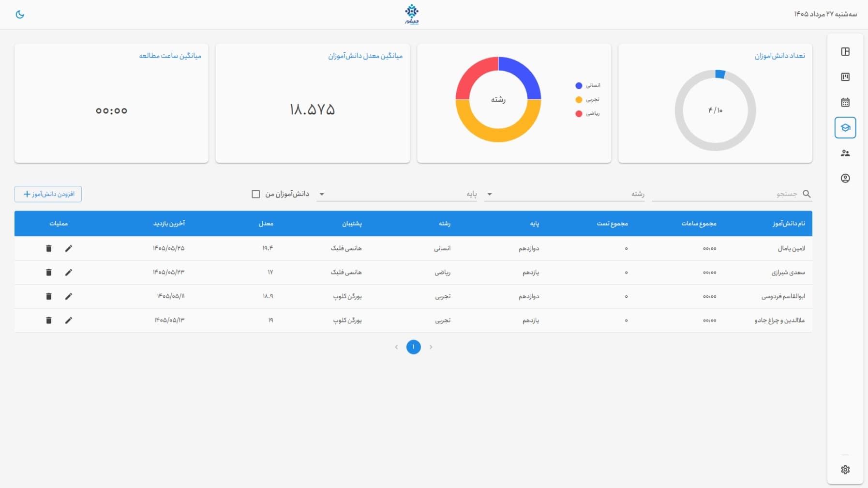Toggle تجربی yellow legend swatch
The width and height of the screenshot is (868, 488).
click(x=579, y=100)
